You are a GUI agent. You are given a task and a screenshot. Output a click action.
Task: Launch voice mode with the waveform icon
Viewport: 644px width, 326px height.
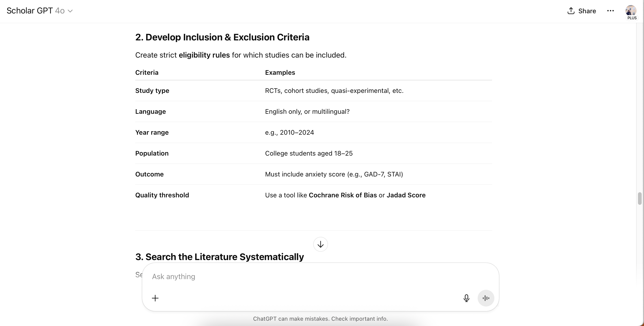[x=485, y=298]
